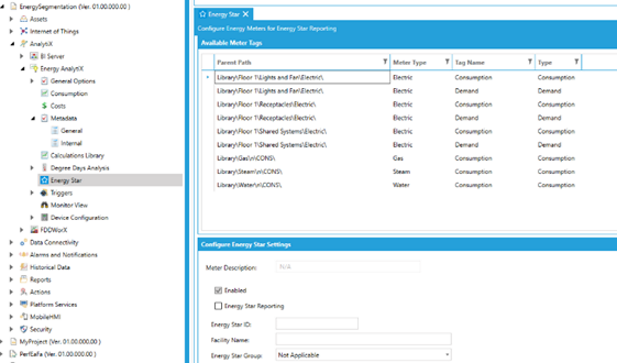Open Calculations Library in the tree
This screenshot has width=617, height=363.
point(77,155)
